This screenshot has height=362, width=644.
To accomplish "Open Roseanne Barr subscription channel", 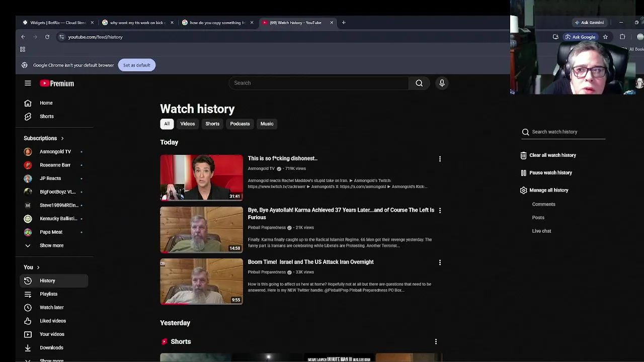I will click(54, 165).
